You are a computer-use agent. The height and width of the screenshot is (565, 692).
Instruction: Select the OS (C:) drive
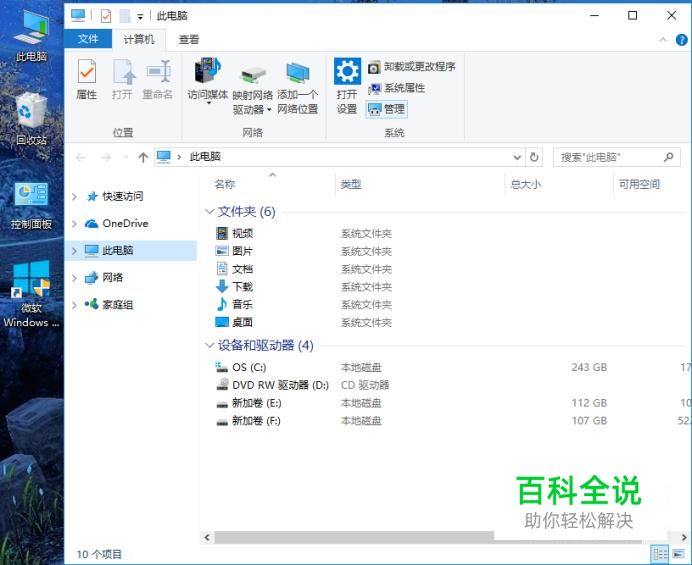point(241,367)
